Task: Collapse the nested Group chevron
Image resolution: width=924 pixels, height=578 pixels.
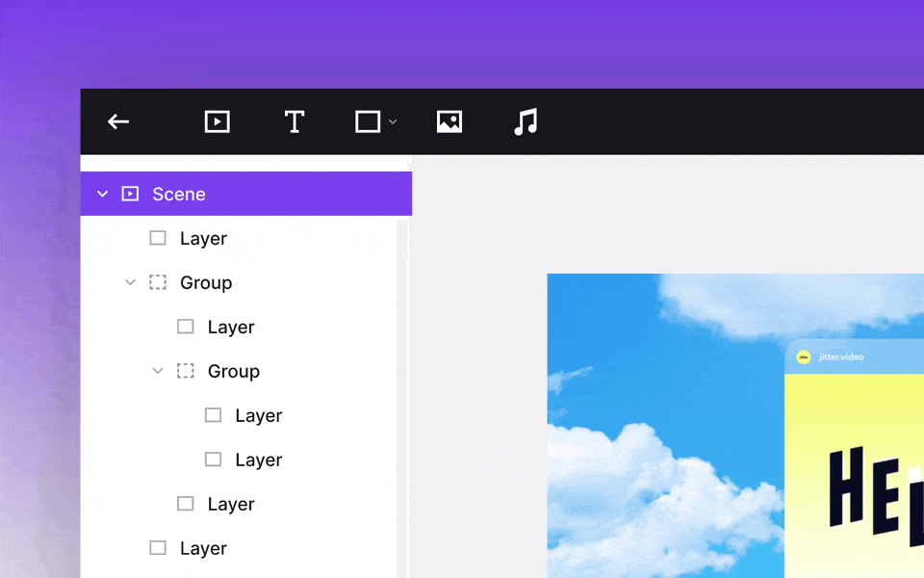Action: [157, 371]
